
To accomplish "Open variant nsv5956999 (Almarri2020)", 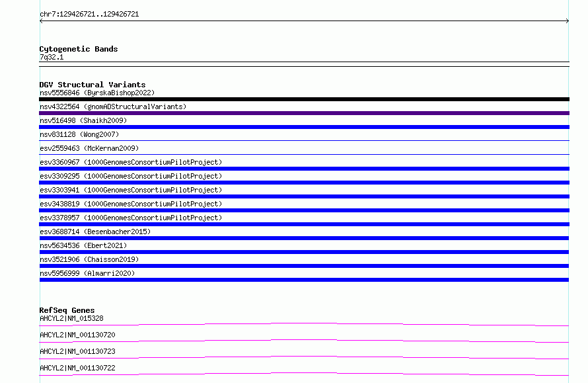I will [x=87, y=273].
